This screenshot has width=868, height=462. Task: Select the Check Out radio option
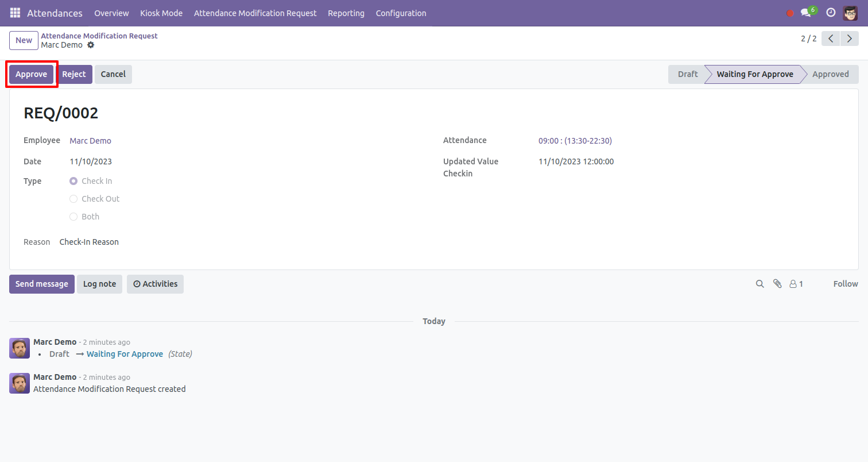coord(73,199)
